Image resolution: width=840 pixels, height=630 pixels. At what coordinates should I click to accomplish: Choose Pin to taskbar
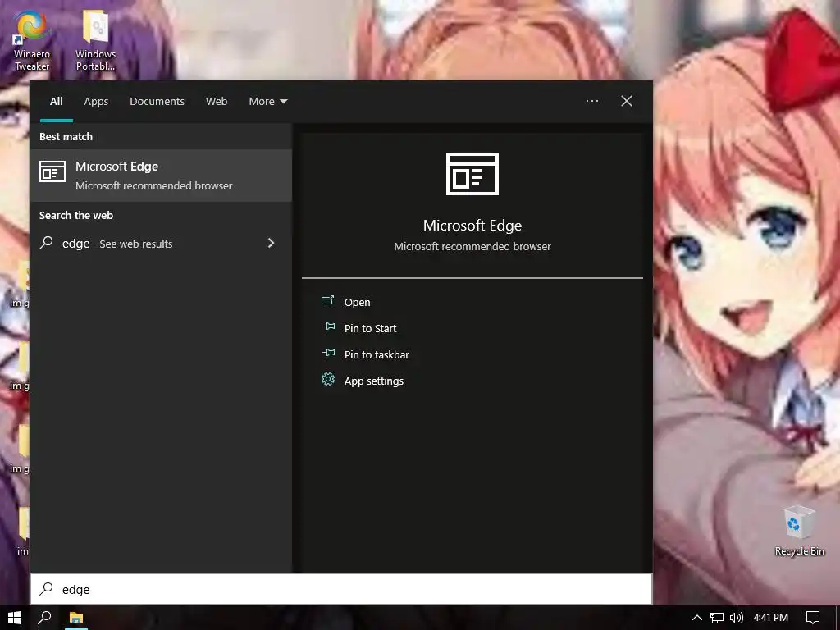coord(377,354)
